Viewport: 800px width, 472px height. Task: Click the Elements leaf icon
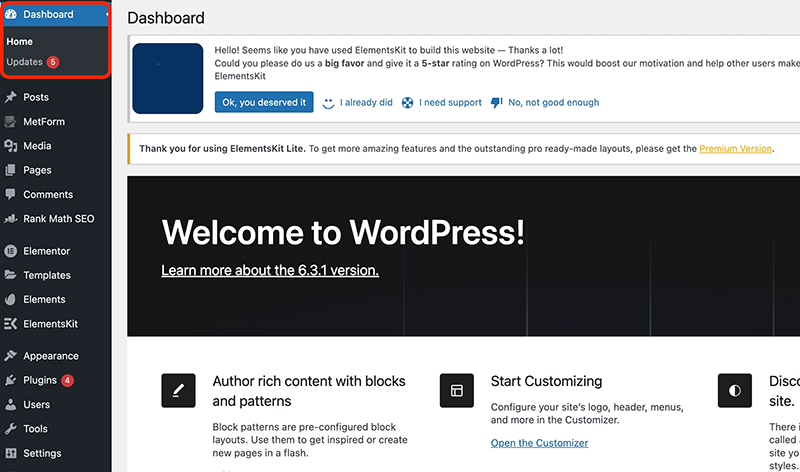(x=11, y=300)
